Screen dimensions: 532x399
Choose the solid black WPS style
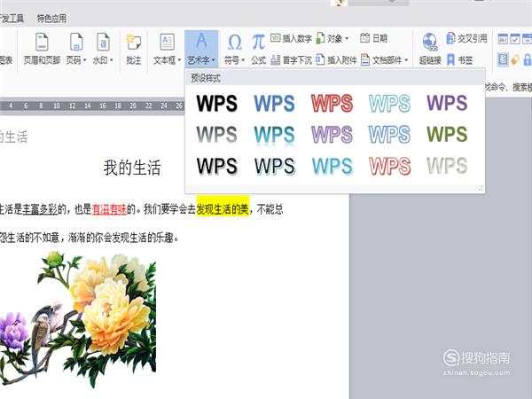[217, 103]
